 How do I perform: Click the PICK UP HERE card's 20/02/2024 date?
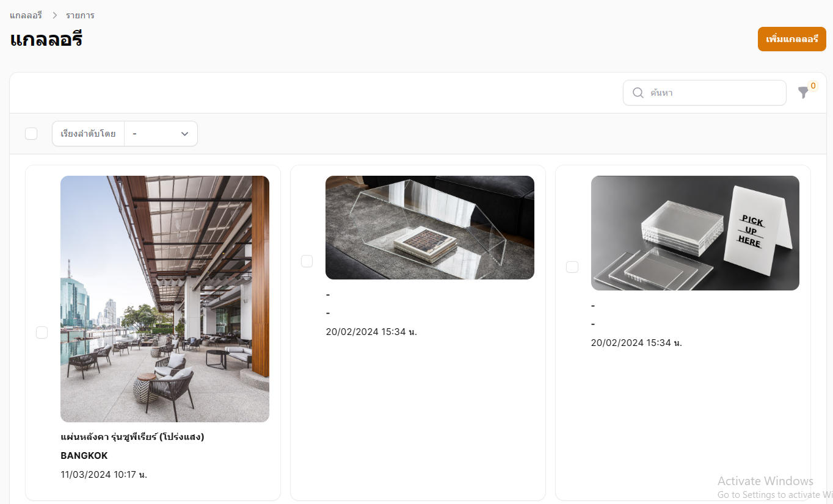636,343
